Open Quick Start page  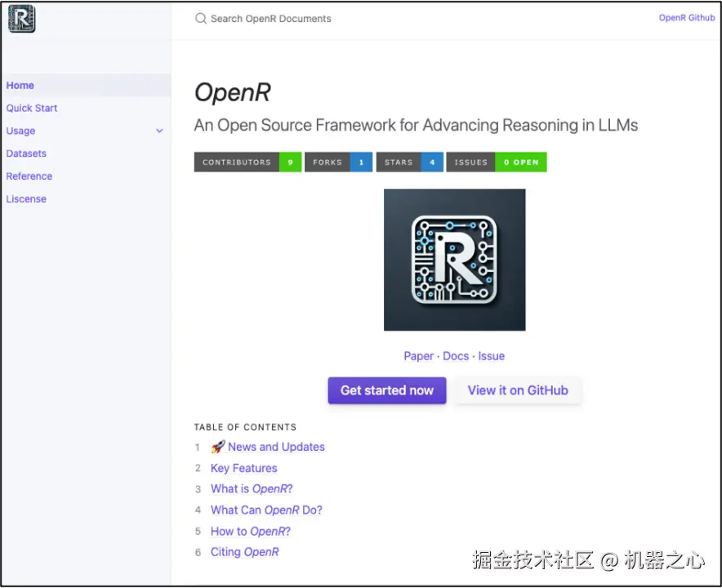32,108
